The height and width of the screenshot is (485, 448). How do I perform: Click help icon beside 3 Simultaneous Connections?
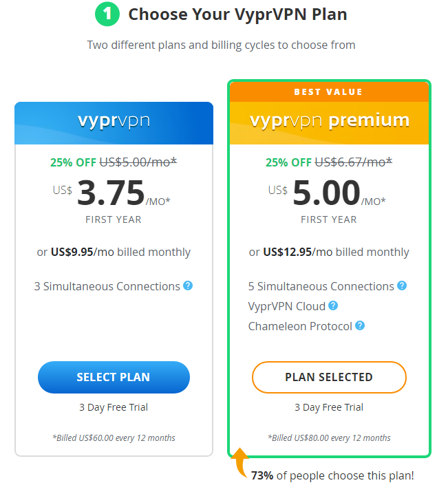(188, 285)
